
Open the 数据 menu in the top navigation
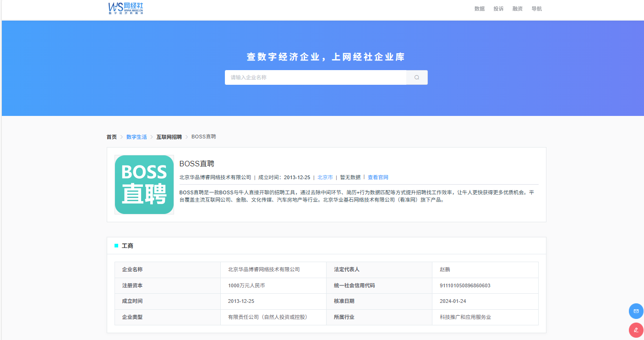pyautogui.click(x=480, y=9)
